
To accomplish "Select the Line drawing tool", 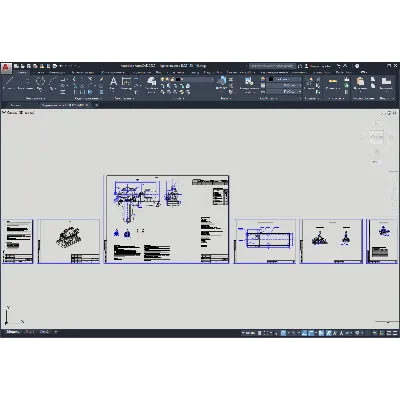I will click(x=9, y=82).
